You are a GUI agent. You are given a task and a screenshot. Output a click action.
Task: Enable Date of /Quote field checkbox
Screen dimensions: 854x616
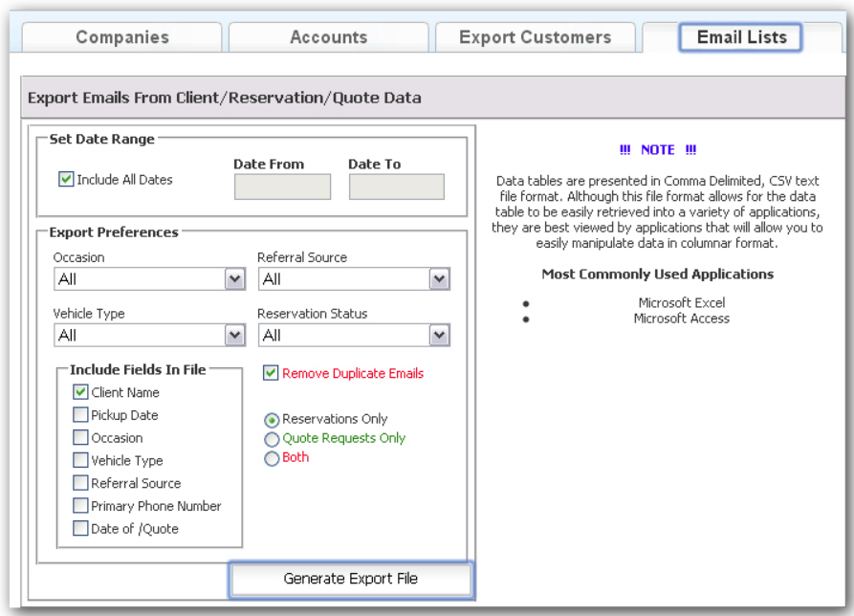point(80,529)
